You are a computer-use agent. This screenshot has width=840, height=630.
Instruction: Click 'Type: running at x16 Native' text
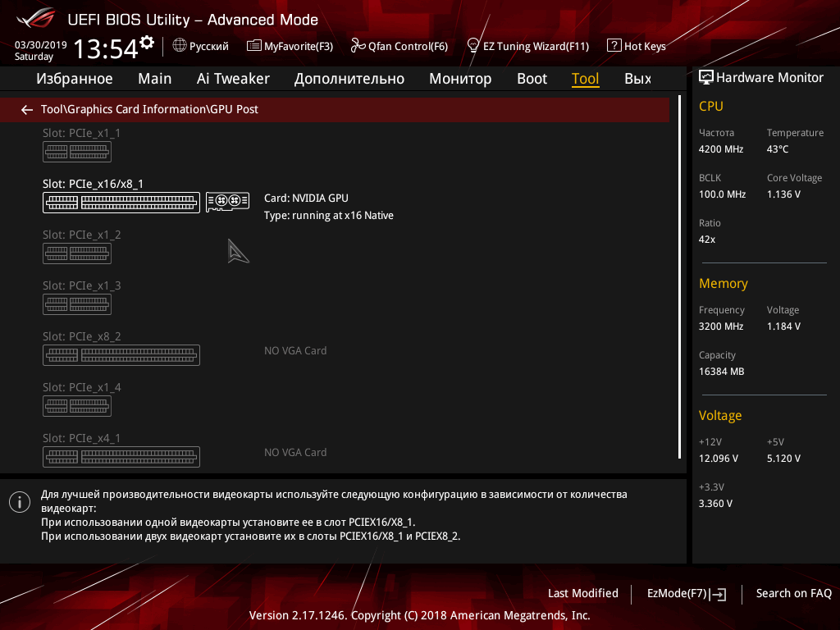tap(329, 216)
